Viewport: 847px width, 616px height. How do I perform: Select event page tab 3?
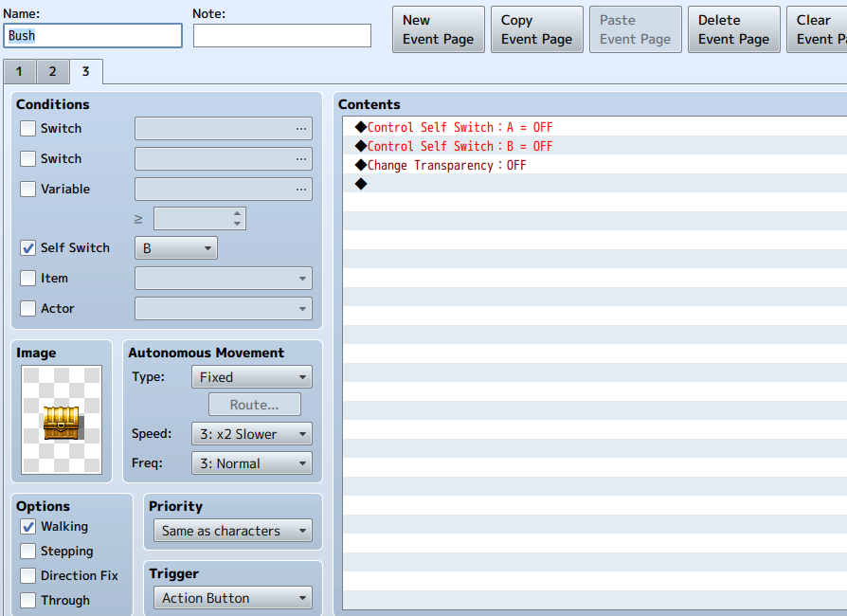[85, 71]
